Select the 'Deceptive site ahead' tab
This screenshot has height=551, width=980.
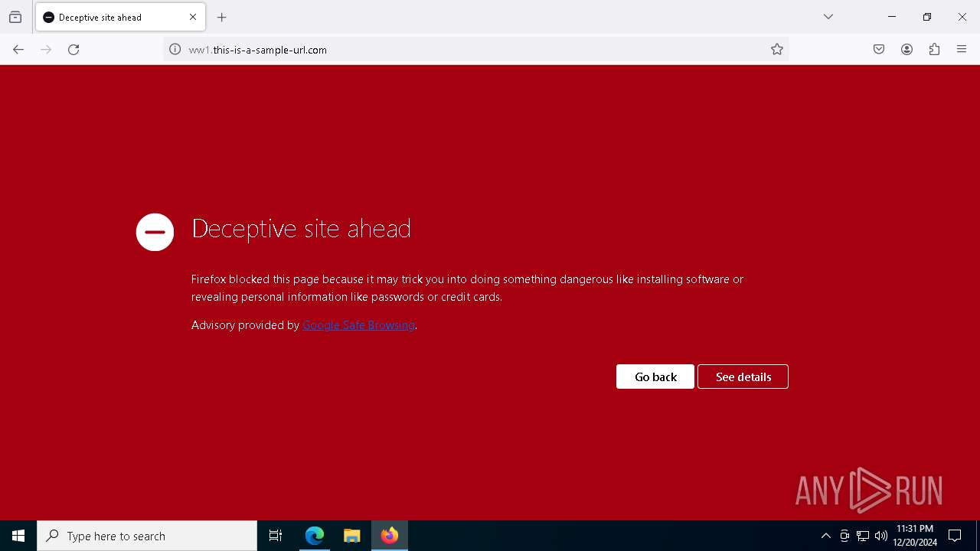(x=120, y=17)
